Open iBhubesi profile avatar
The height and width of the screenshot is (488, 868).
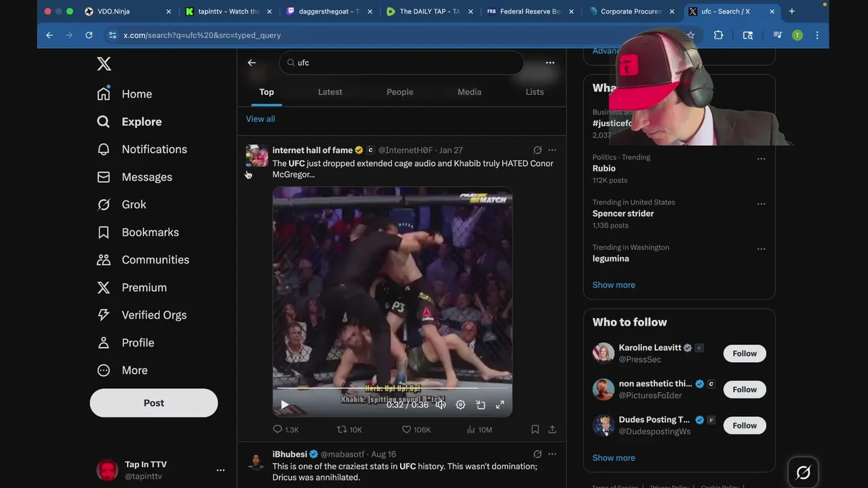[257, 462]
